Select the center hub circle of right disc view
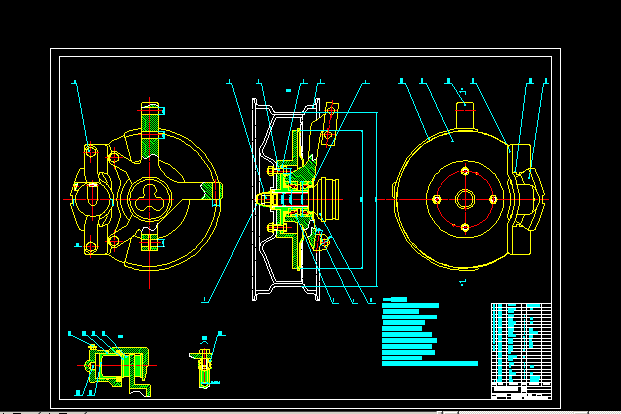Screen dimensions: 621x414 click(465, 199)
